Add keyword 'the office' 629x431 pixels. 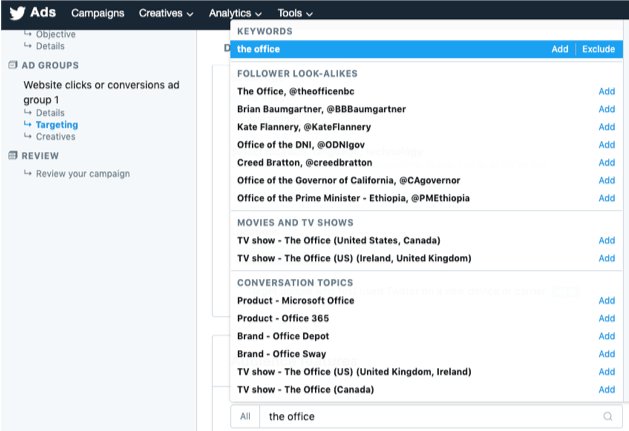(x=560, y=49)
